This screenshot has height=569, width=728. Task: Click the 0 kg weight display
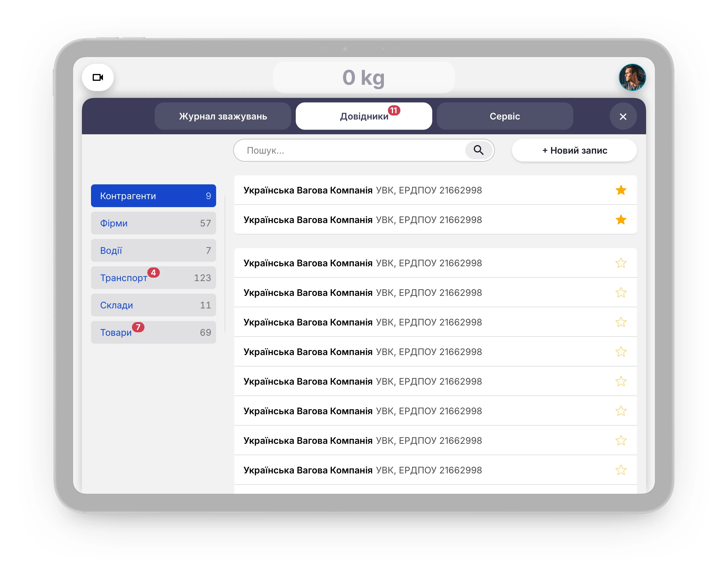pos(363,77)
